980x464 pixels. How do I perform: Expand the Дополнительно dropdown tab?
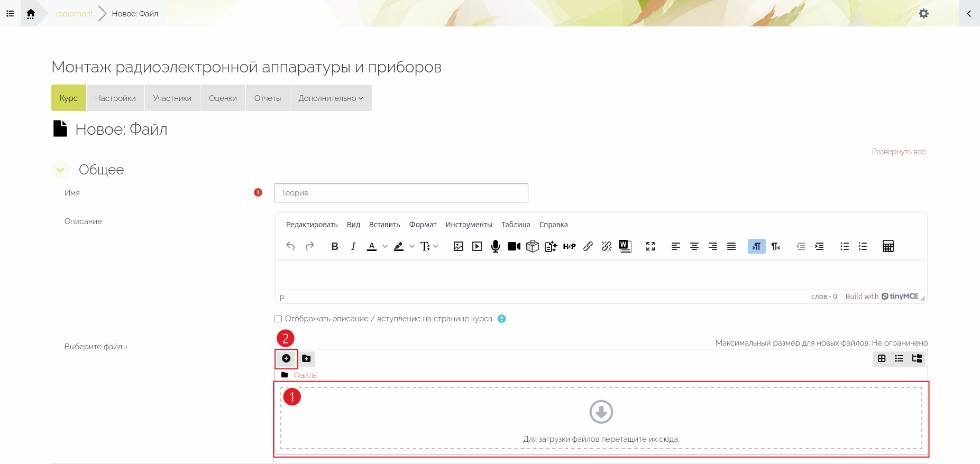[x=331, y=98]
